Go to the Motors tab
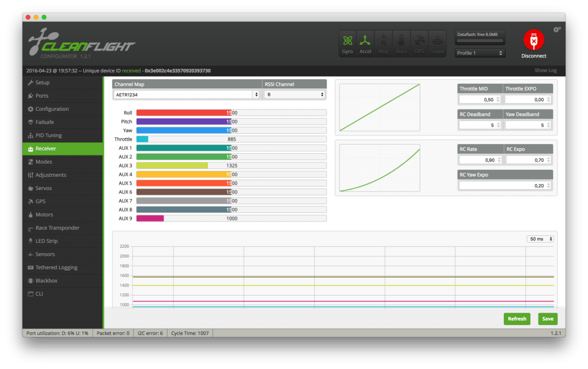The width and height of the screenshot is (588, 369). tap(63, 215)
